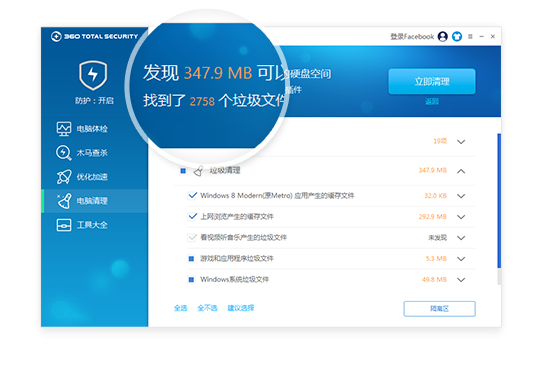Expand the 49.8 MB row details
This screenshot has width=540, height=365.
click(x=461, y=280)
